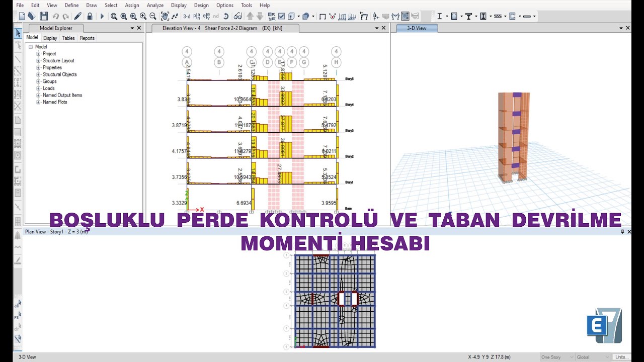
Task: Click the Redo arrow icon
Action: point(66,16)
